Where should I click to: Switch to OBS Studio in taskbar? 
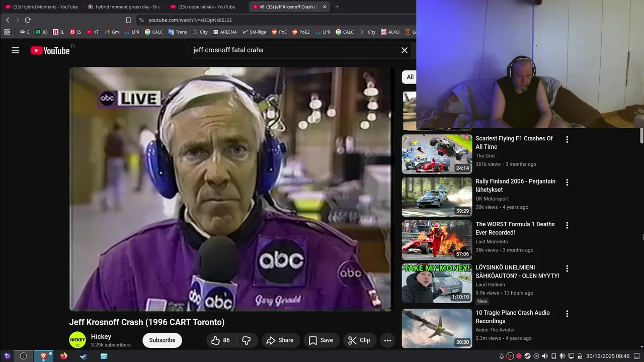coord(23,356)
